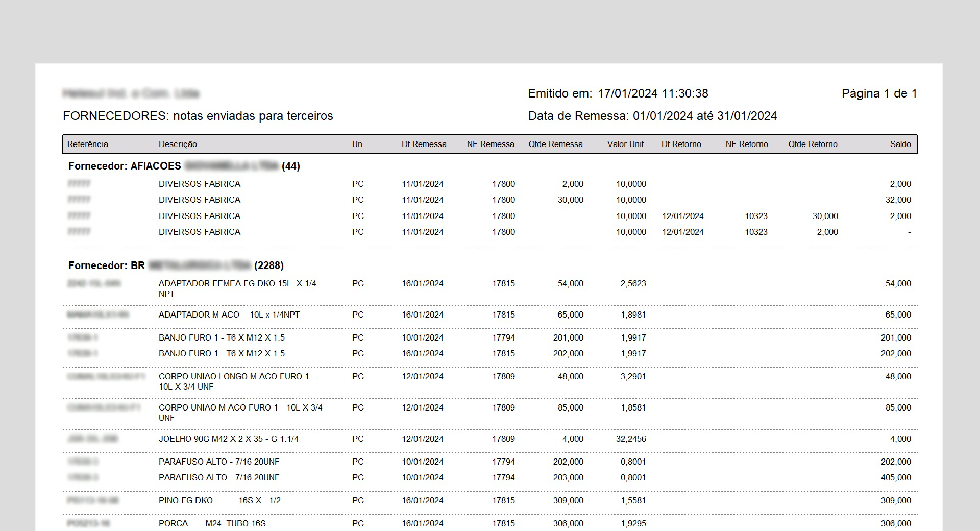Click the 'Dt Retorno' column header
980x531 pixels.
tap(681, 144)
